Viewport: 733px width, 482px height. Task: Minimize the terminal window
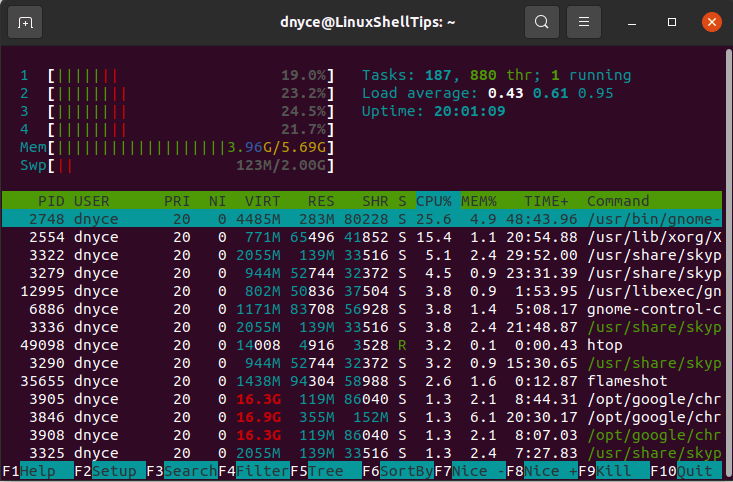(632, 22)
